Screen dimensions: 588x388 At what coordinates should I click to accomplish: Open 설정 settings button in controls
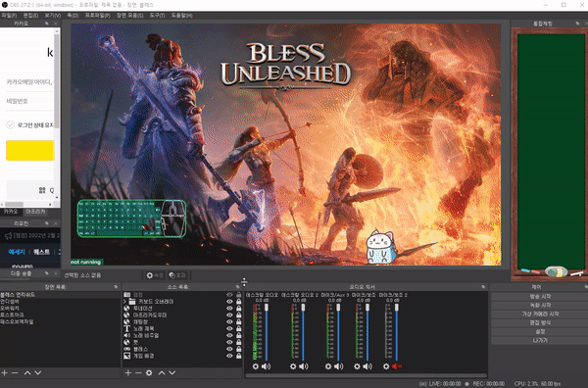click(x=540, y=332)
